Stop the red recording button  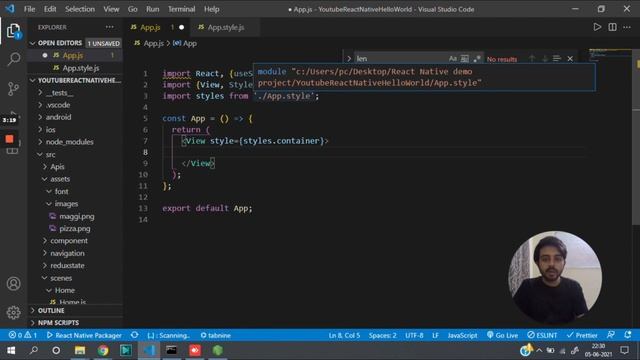pos(9,139)
